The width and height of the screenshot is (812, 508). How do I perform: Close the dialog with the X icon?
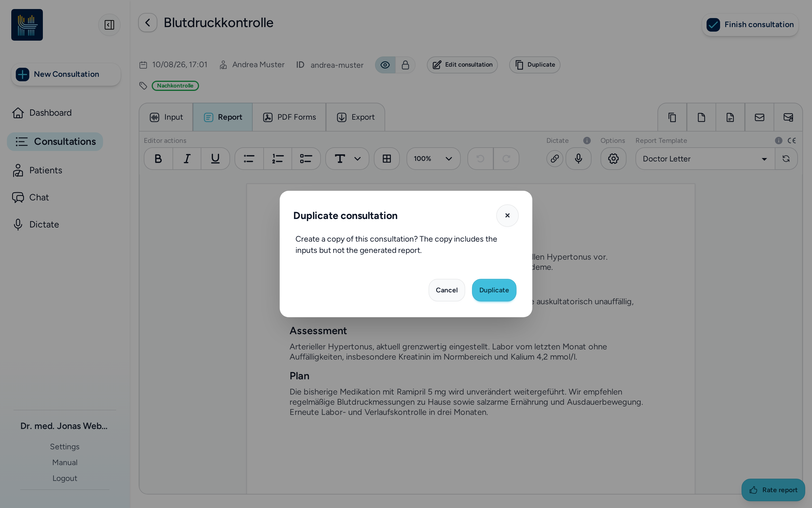coord(507,215)
